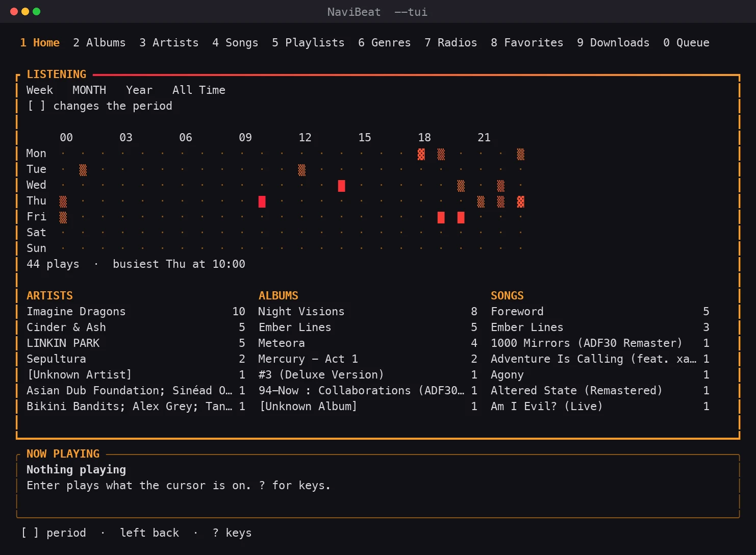The image size is (756, 555).
Task: Open the #3 (Deluxe Version) album
Action: (368, 375)
